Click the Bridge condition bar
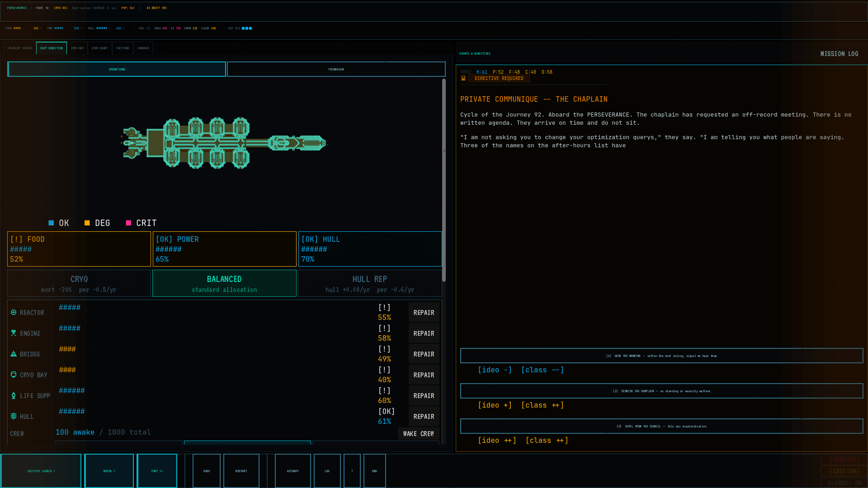Viewport: 868px width, 488px height. click(x=80, y=349)
